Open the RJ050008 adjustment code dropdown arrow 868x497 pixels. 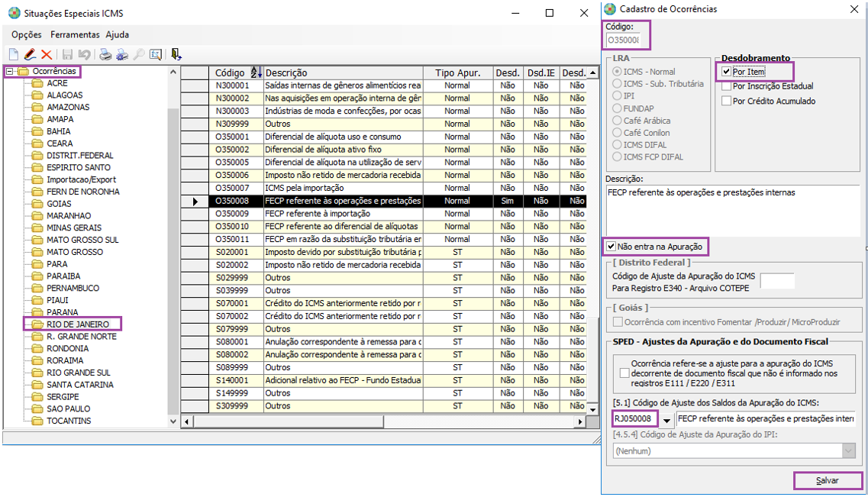[x=666, y=420]
